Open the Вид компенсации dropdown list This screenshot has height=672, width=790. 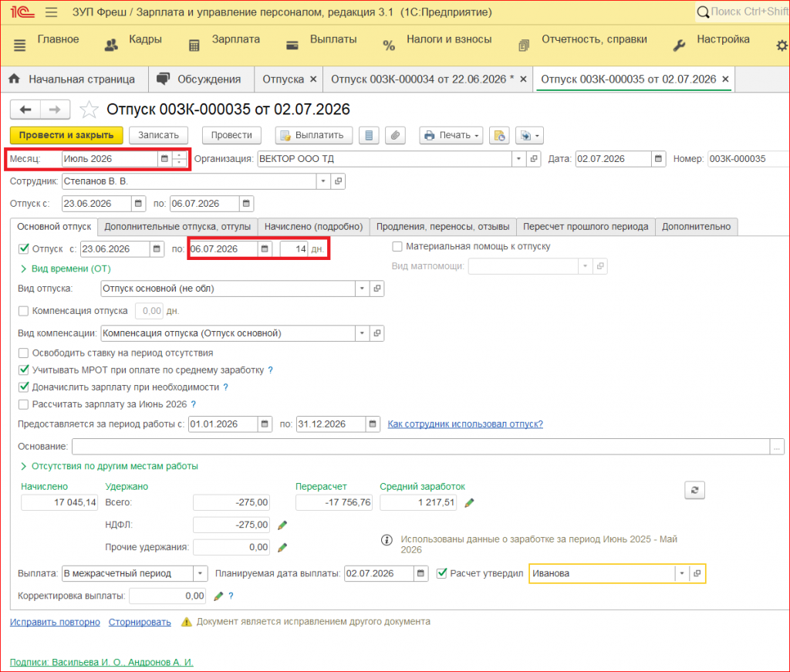[x=362, y=333]
